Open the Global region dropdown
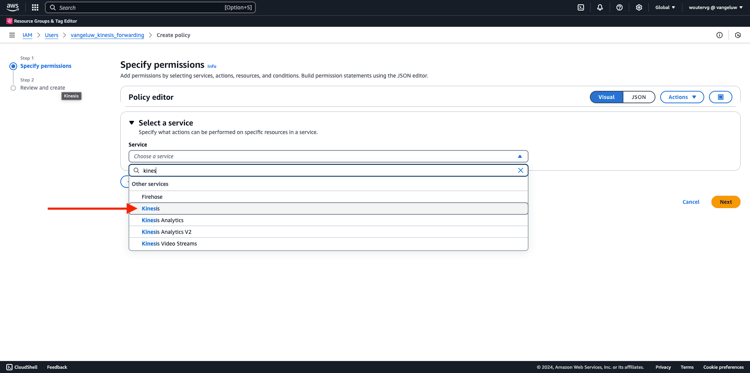 pos(665,7)
